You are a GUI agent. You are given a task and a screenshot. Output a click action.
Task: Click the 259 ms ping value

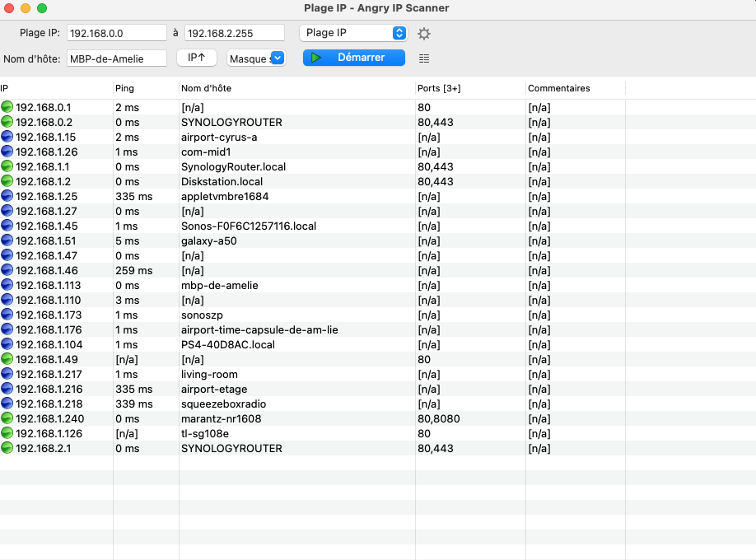coord(134,271)
